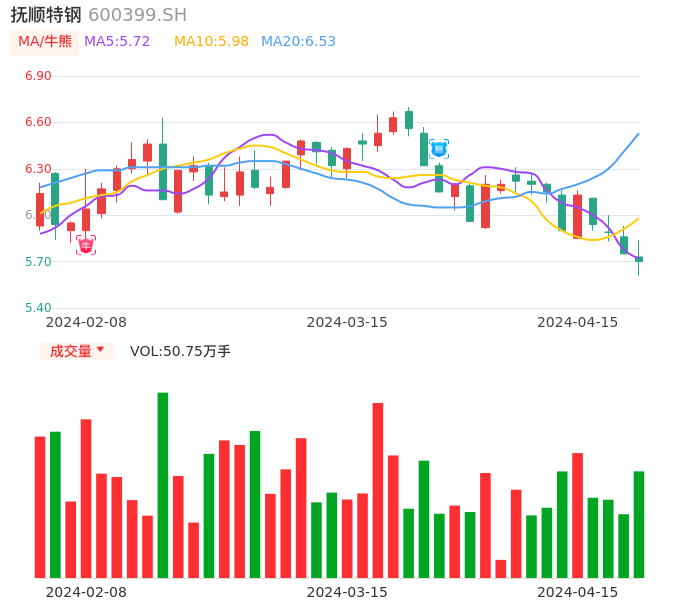Click the 2024-02-08 date on price chart
Image resolution: width=686 pixels, height=606 pixels.
[x=86, y=322]
